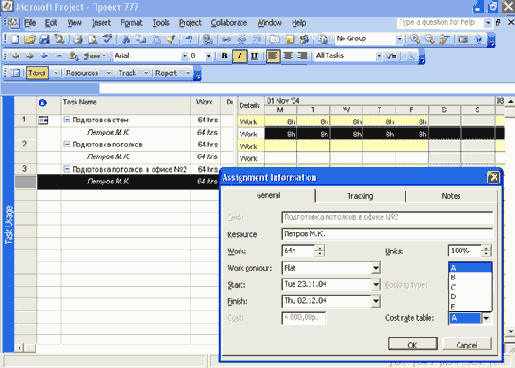Click the Zoom In magnifier icon
Viewport: 515px width, 368px height.
pos(415,39)
